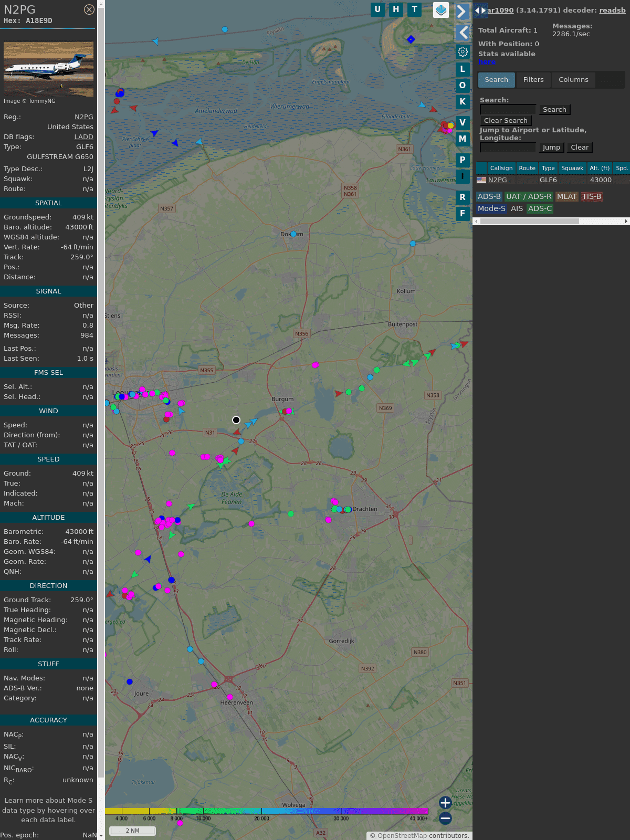Screen dimensions: 630x840
Task: Open the LADD DB flags link
Action: [83, 137]
